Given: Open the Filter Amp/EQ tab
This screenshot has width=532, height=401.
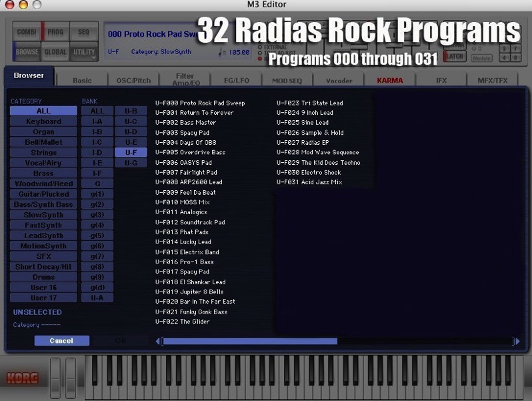Looking at the screenshot, I should 185,79.
